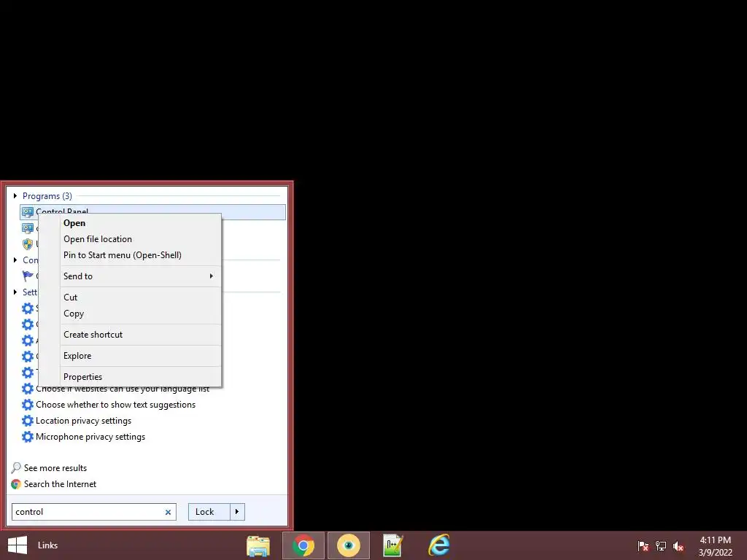Image resolution: width=747 pixels, height=560 pixels.
Task: Click the Windows Start button
Action: pyautogui.click(x=18, y=545)
